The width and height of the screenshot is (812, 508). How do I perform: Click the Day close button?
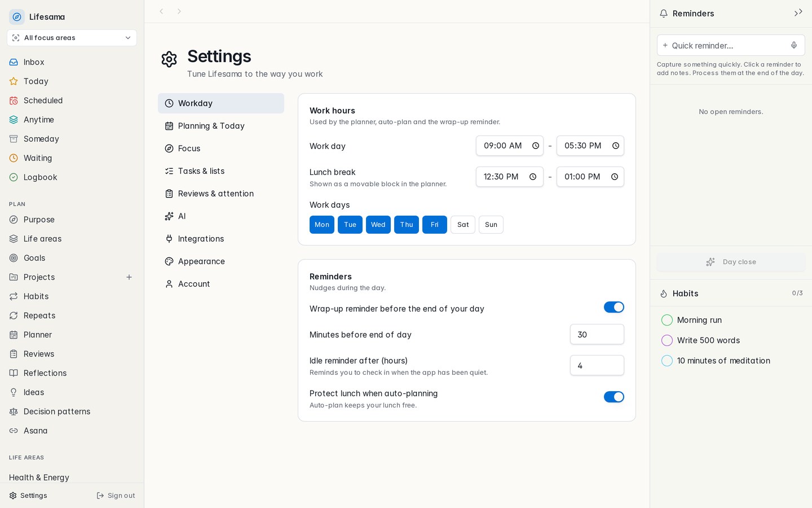pos(731,262)
